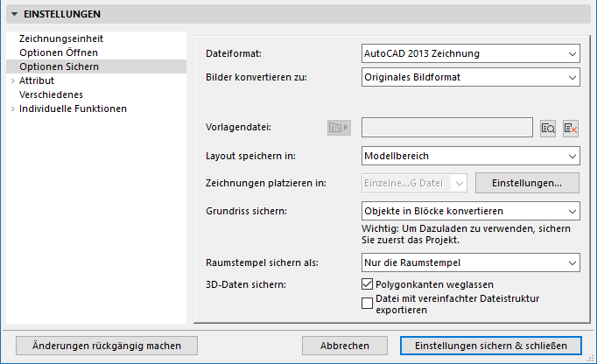Click the template path folder icon

click(x=338, y=128)
